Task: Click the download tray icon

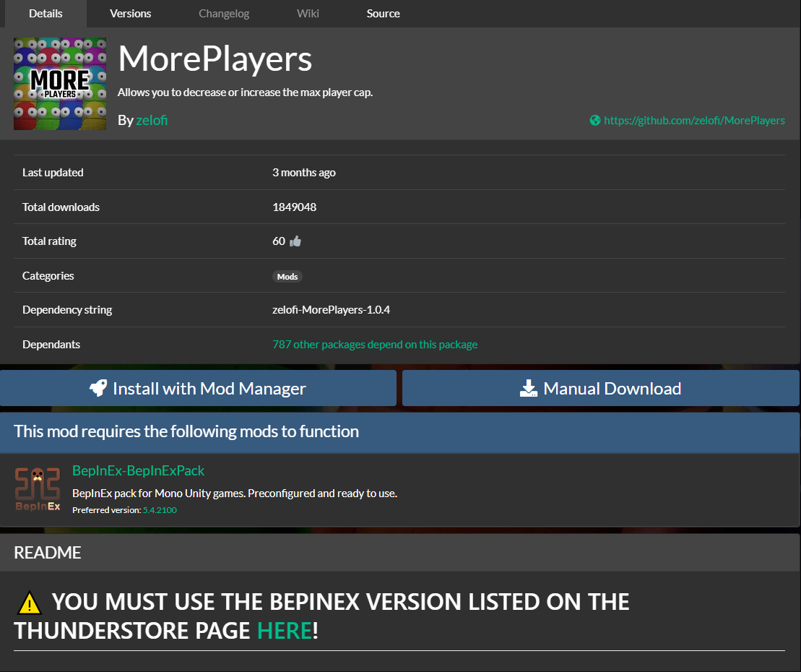Action: (x=529, y=388)
